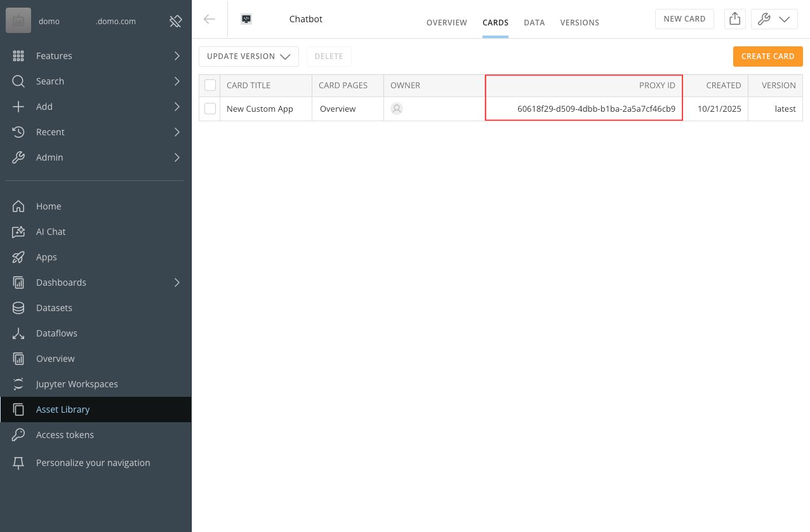
Task: Click proxy ID 60618f29-d509-4dbb-b1ba-2a5a7cf46cb9
Action: [x=596, y=109]
